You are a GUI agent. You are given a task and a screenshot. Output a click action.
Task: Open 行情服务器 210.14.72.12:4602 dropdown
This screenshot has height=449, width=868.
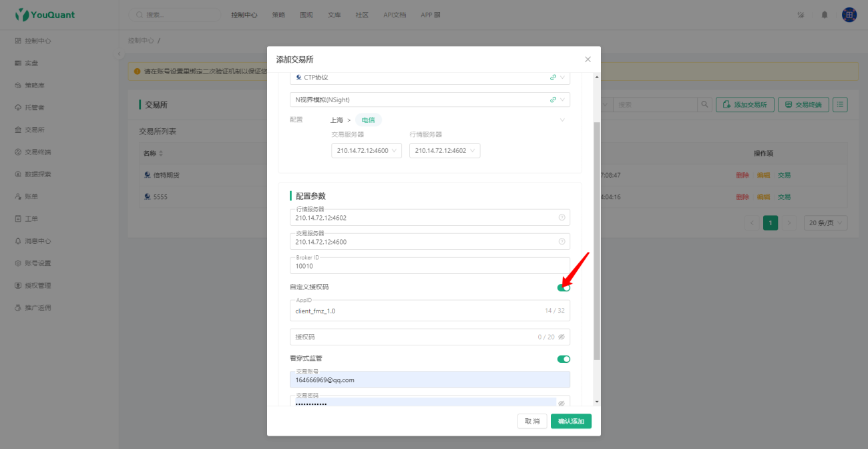click(x=445, y=151)
